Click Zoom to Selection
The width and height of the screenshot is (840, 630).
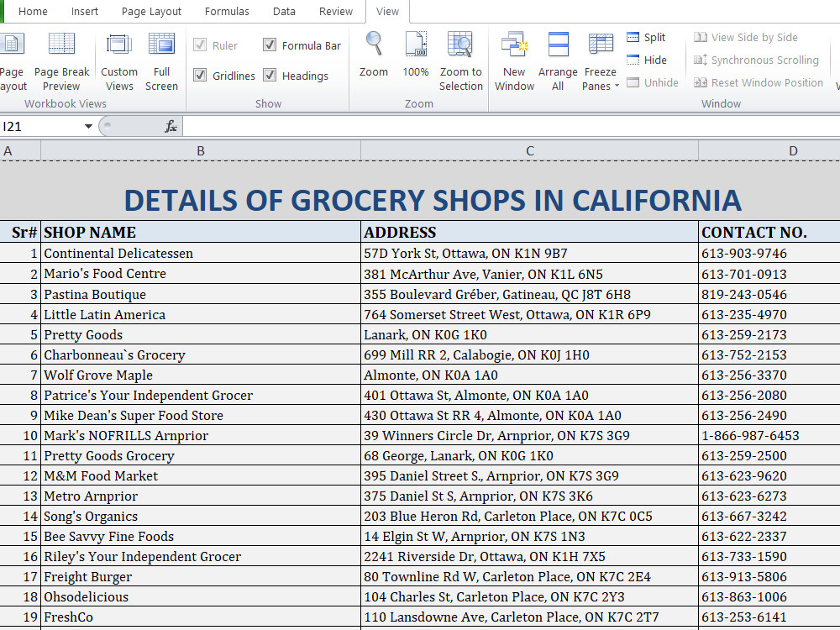point(460,61)
